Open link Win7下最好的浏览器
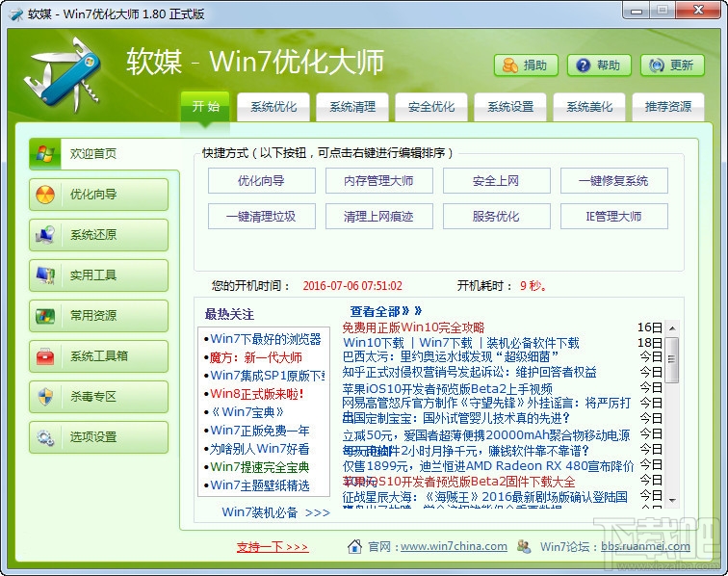This screenshot has width=728, height=576. [x=266, y=339]
